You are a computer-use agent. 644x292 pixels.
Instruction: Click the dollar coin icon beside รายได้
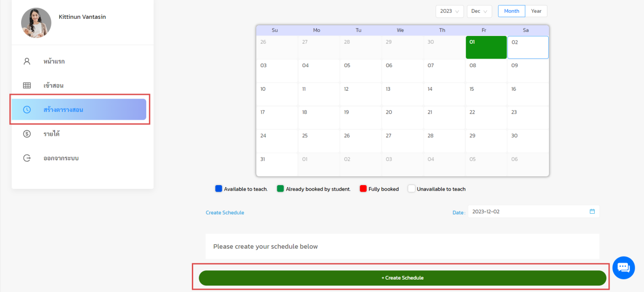click(x=27, y=134)
